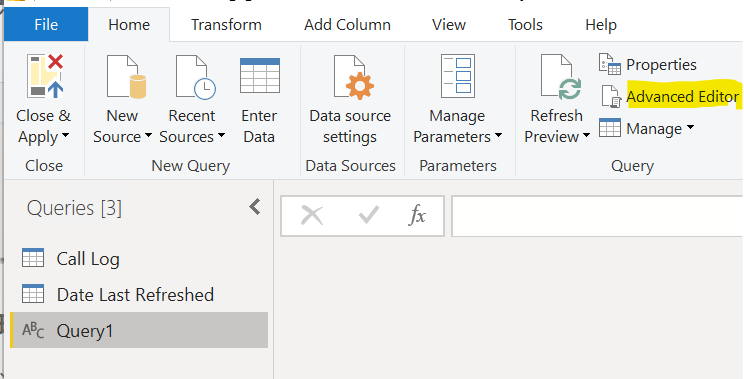Screen dimensions: 744x379
Task: Click the fx insert step icon
Action: click(x=418, y=216)
